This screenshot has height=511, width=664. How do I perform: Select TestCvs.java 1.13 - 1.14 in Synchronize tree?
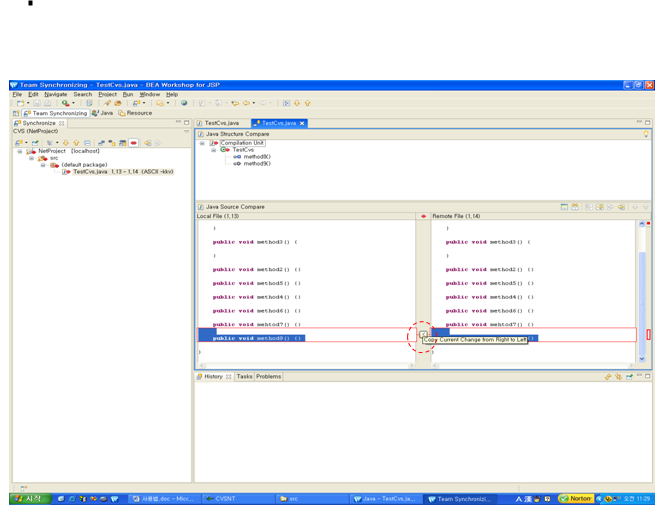123,172
